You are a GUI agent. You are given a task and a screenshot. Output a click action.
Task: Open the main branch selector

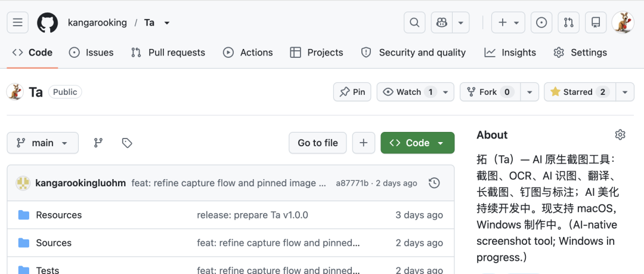pyautogui.click(x=43, y=143)
